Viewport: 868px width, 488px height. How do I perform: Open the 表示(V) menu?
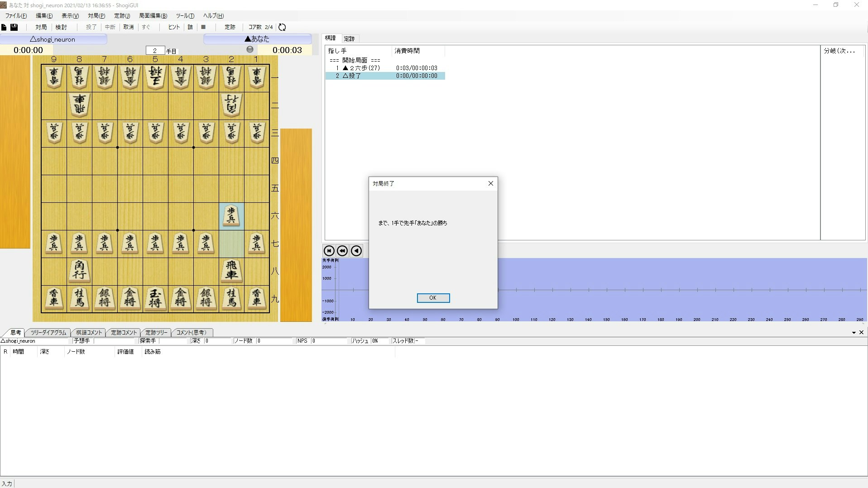[70, 16]
